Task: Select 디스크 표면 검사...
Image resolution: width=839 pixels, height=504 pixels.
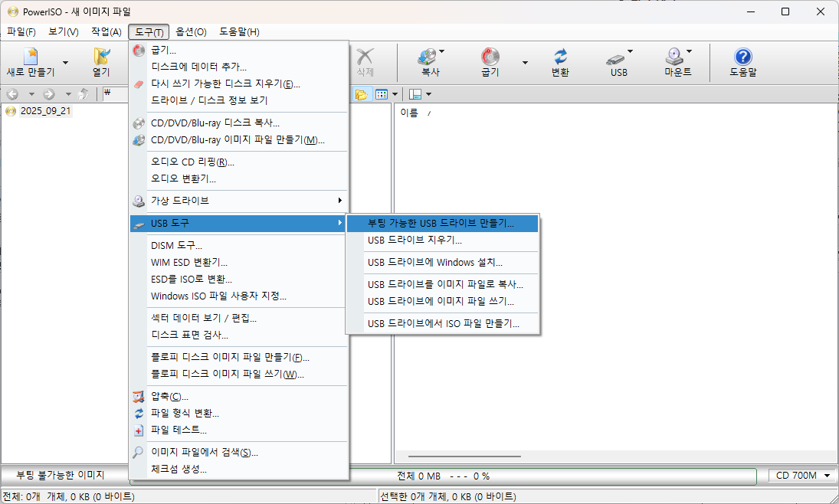Action: point(238,335)
